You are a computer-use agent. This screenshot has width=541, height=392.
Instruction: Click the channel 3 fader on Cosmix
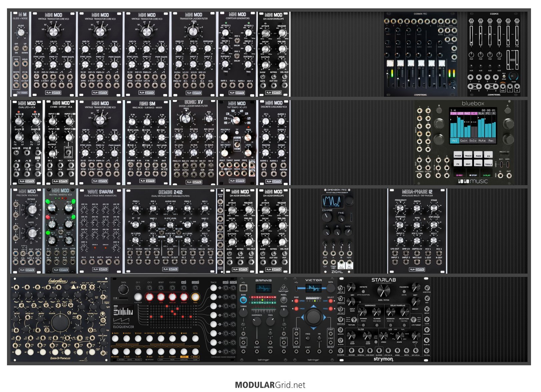tap(490, 36)
